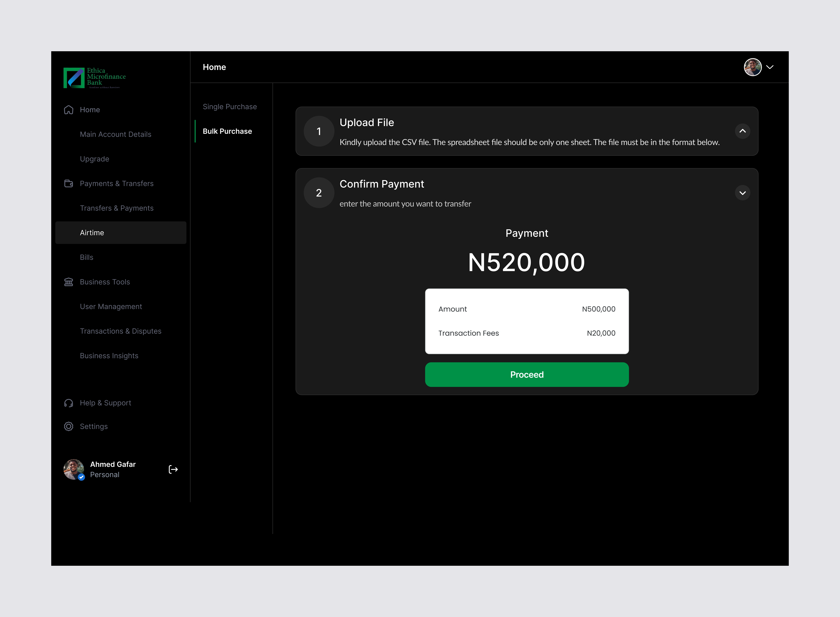Click Ahmed Gafar's sidebar profile picture
The width and height of the screenshot is (840, 617).
click(x=73, y=469)
